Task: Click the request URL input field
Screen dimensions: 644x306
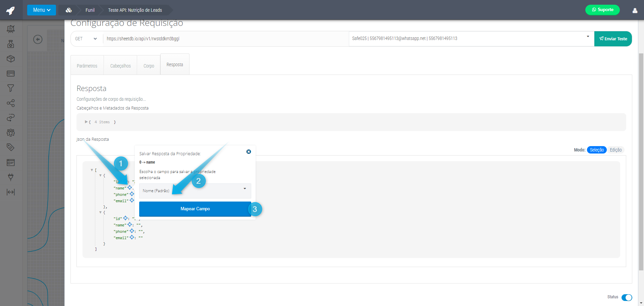Action: point(225,39)
